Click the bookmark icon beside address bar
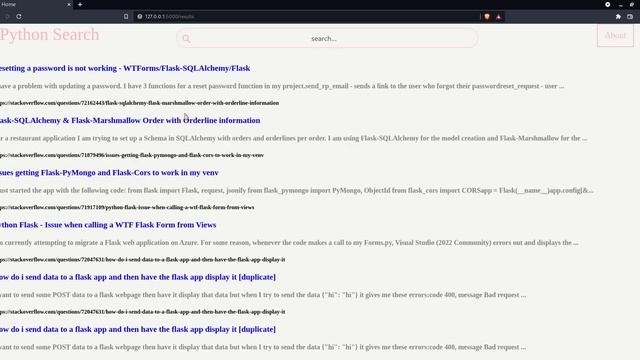Screen dimensions: 640x360 [x=126, y=17]
